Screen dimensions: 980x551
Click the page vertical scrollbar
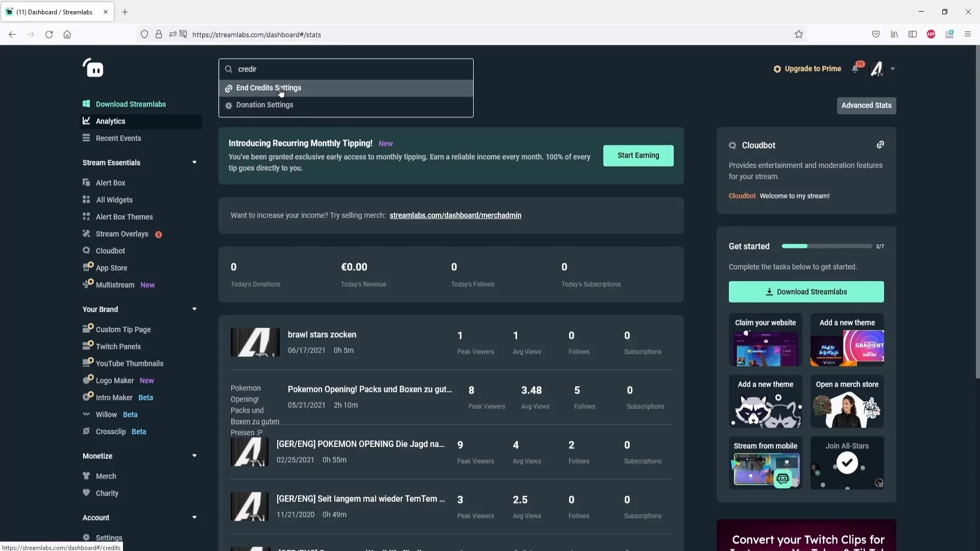(977, 212)
